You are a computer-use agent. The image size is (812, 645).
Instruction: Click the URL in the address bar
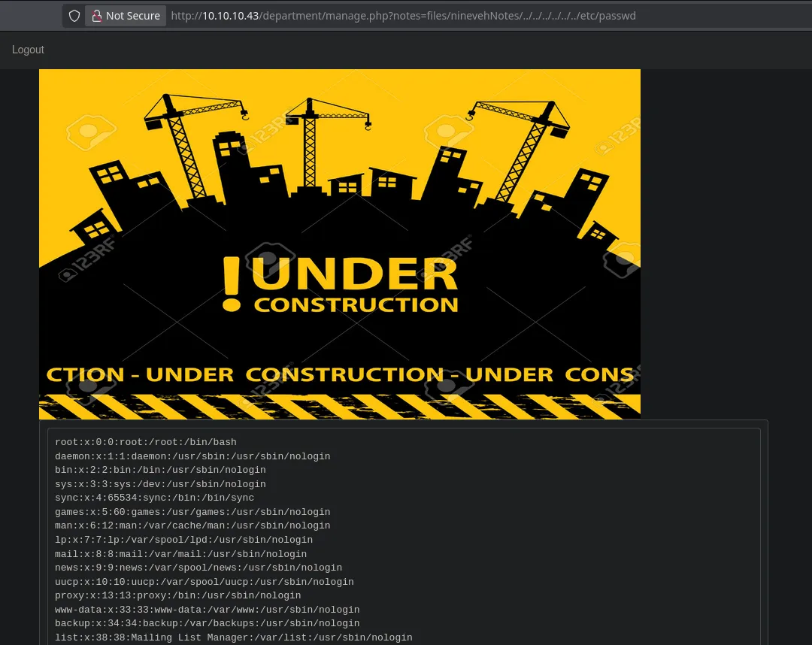403,16
